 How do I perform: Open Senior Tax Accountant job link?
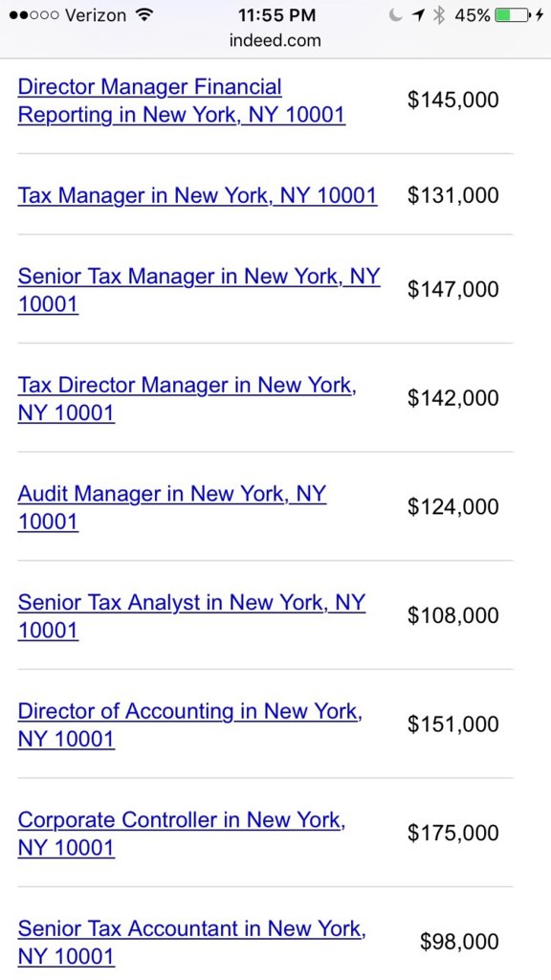[x=191, y=942]
